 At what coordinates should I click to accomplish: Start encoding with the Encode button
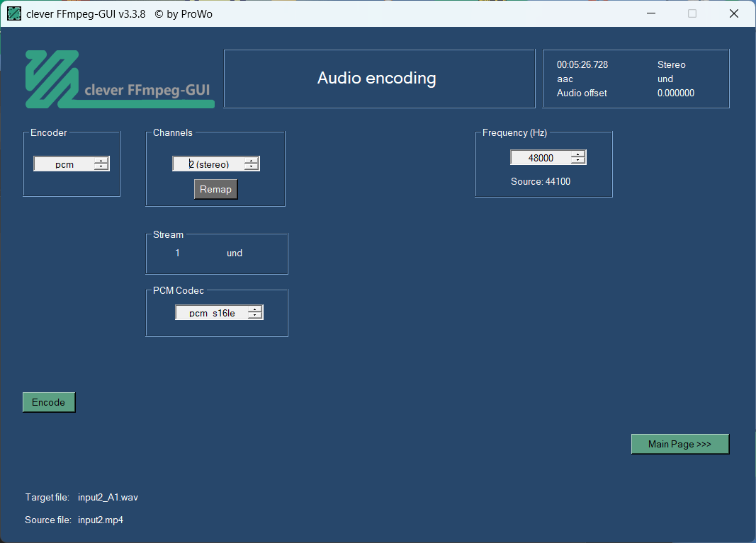(x=49, y=402)
